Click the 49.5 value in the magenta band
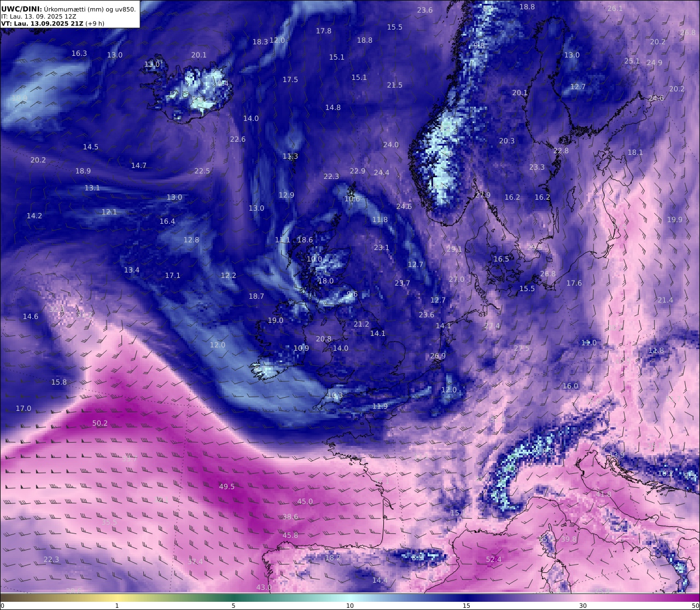 pyautogui.click(x=226, y=486)
